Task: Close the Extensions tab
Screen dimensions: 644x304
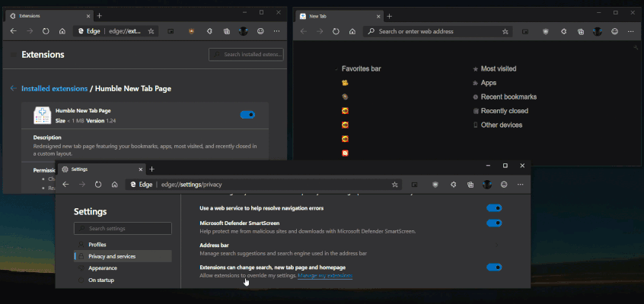Action: [x=88, y=16]
